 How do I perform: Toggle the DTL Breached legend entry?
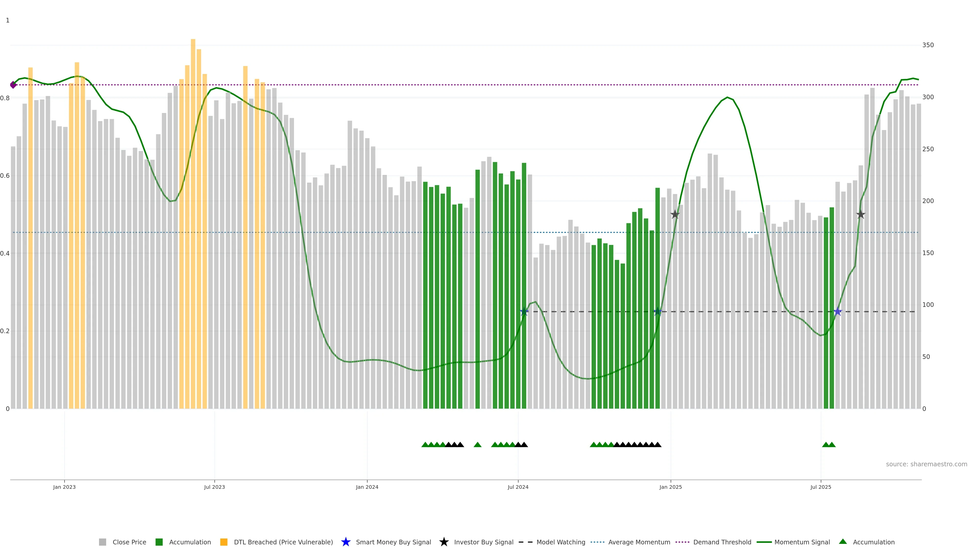click(283, 542)
